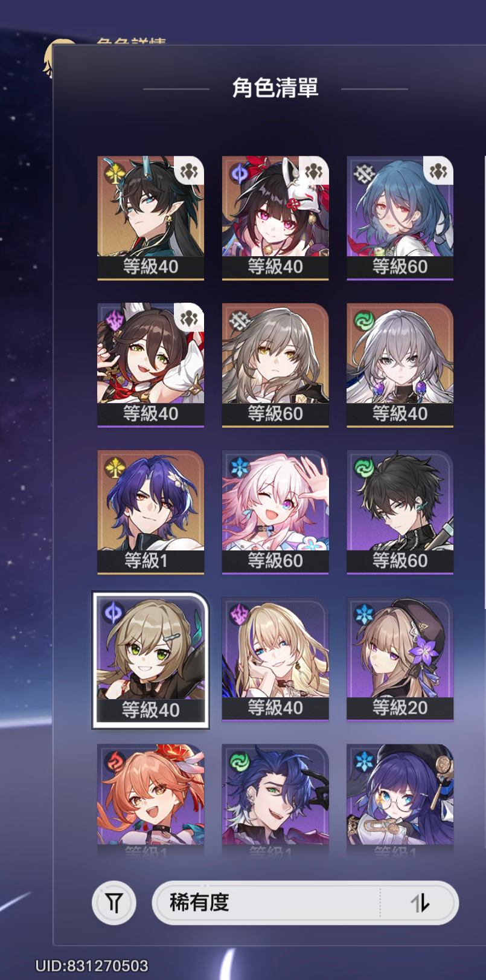Image resolution: width=486 pixels, height=980 pixels.
Task: Toggle the sort order arrows icon
Action: pos(420,903)
